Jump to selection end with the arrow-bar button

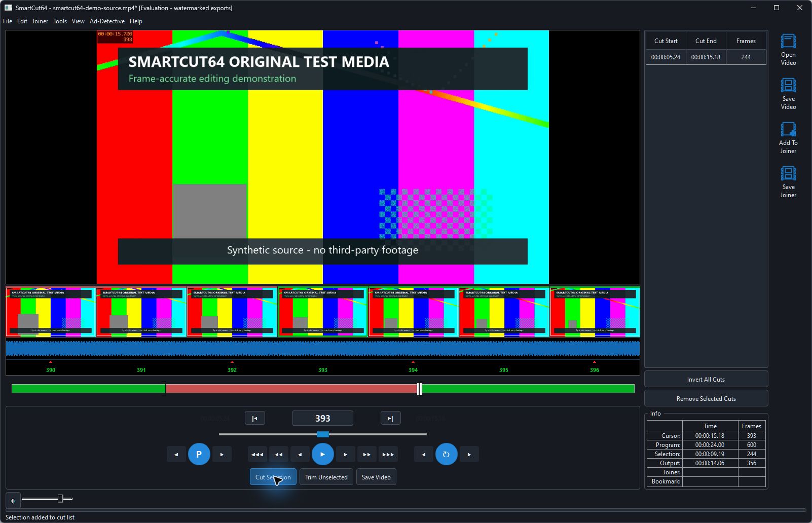coord(390,419)
